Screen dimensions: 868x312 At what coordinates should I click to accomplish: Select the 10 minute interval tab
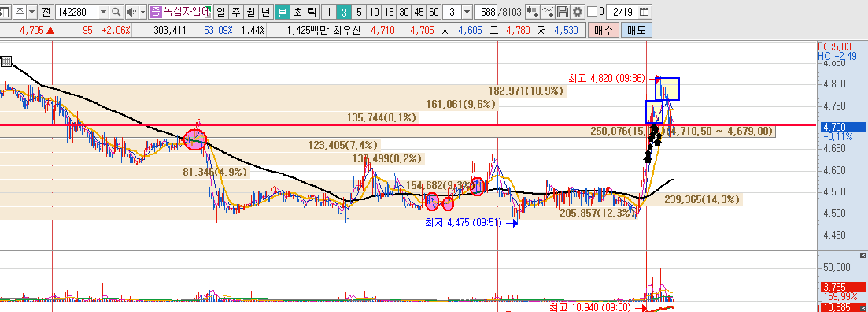pos(375,11)
